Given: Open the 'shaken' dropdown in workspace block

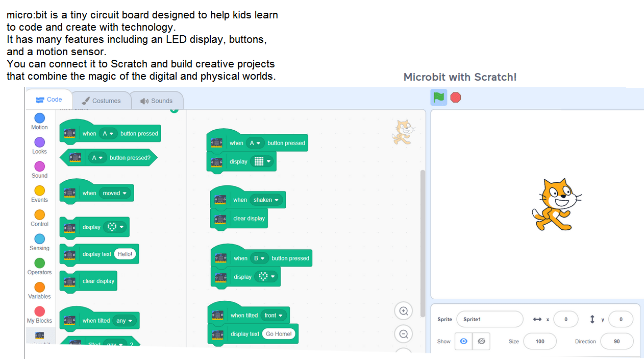Looking at the screenshot, I should (266, 200).
